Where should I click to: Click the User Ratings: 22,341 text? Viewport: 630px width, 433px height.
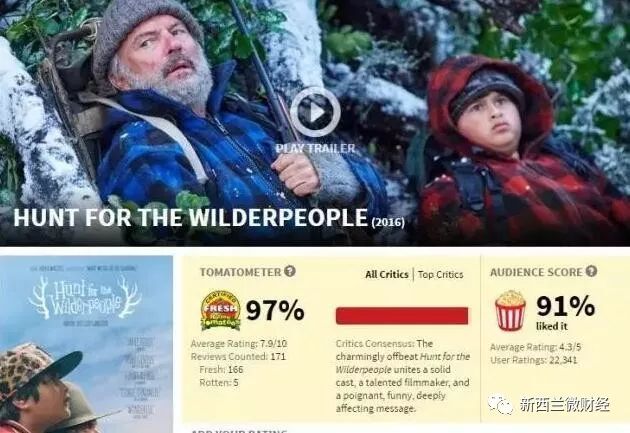(x=534, y=360)
